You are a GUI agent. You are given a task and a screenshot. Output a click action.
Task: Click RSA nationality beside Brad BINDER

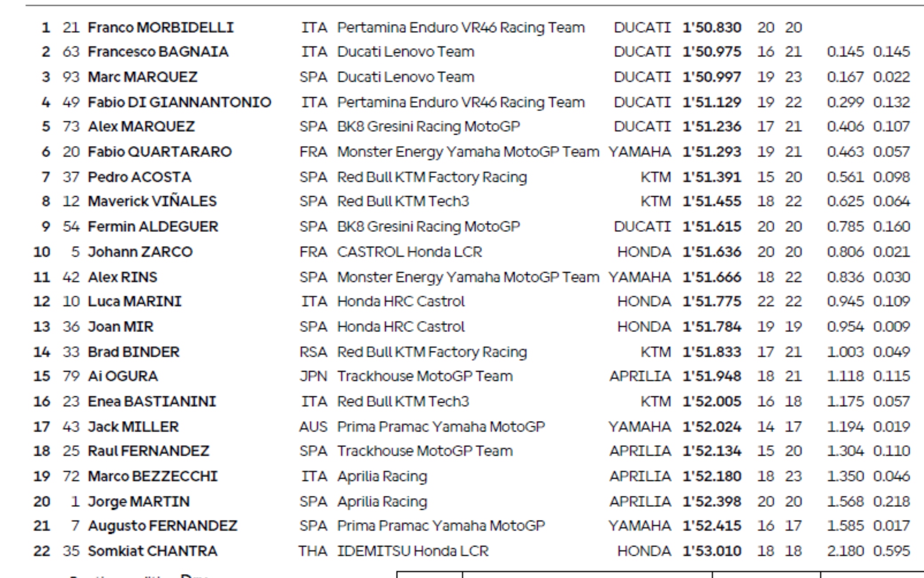[x=313, y=352]
